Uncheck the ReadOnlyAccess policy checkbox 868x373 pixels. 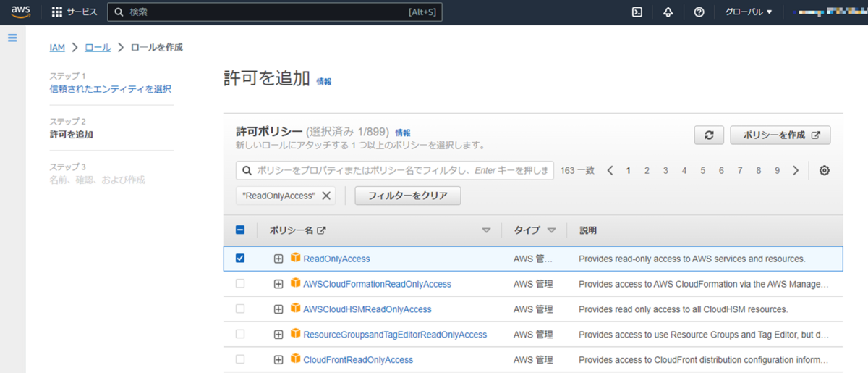(x=240, y=259)
